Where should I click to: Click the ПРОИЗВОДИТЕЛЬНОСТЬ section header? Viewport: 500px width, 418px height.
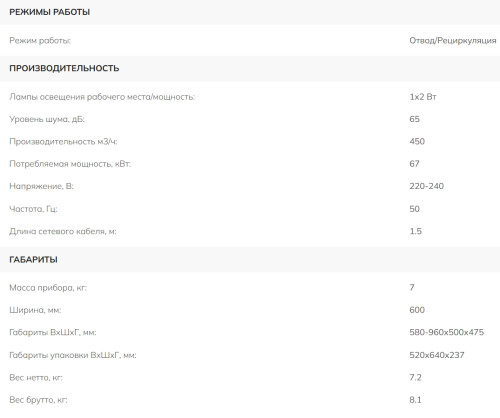click(64, 68)
